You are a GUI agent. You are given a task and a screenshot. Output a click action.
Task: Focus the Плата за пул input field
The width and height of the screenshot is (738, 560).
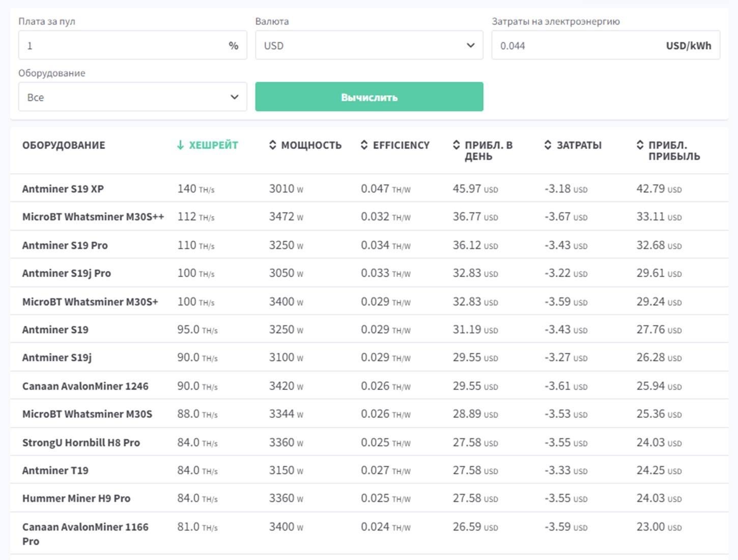coord(132,45)
